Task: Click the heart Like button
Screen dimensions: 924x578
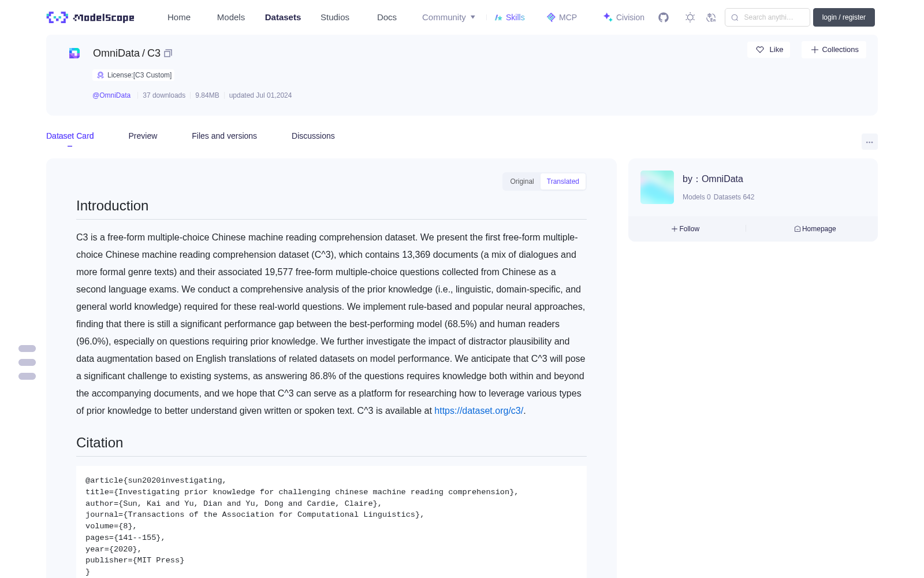Action: coord(769,50)
